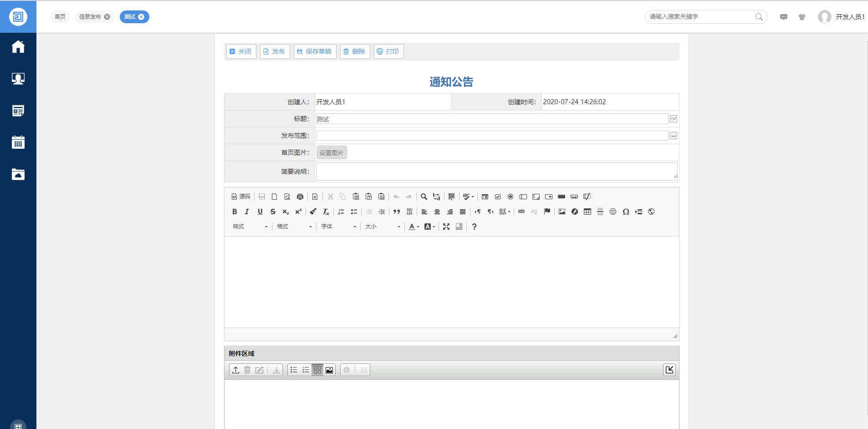Toggle the 源码 source view
The height and width of the screenshot is (429, 868).
[241, 197]
